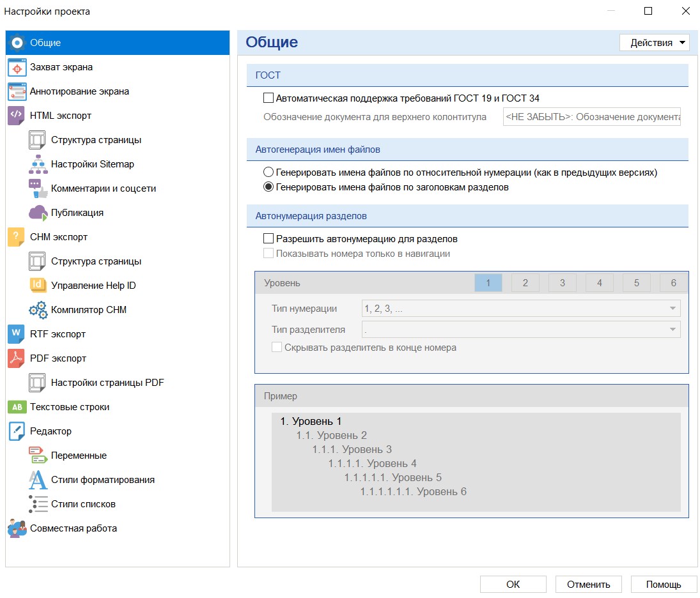Click the Настройки Sitemap icon
The width and height of the screenshot is (700, 598).
(38, 164)
